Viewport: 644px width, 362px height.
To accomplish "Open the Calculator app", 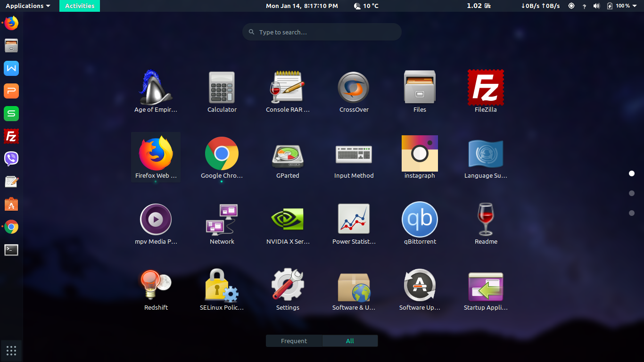I will click(x=222, y=88).
